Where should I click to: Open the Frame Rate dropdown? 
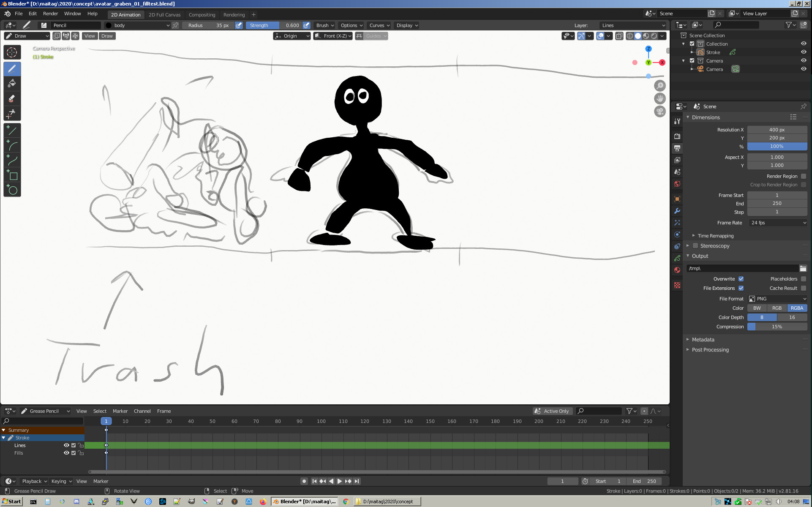click(777, 223)
